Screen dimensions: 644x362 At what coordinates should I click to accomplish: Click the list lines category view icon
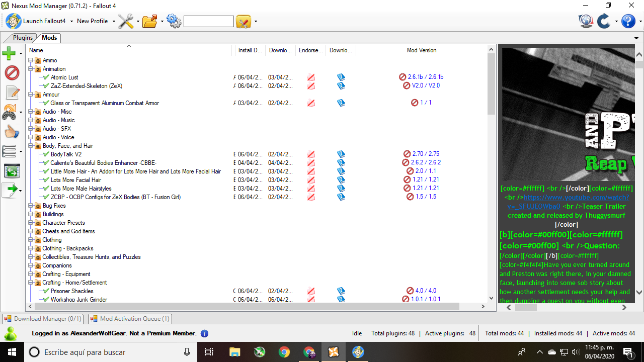9,151
